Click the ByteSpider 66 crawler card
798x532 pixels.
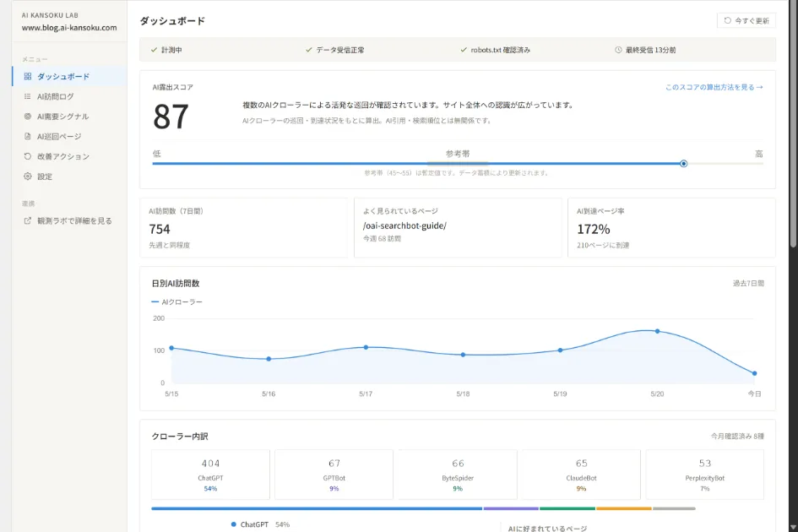tap(458, 475)
